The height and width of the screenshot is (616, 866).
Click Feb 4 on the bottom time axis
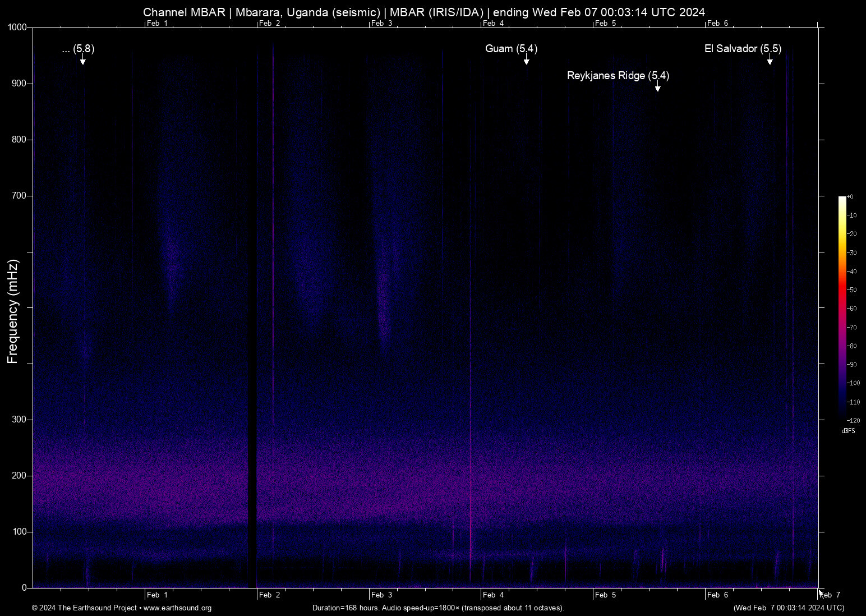(x=493, y=595)
